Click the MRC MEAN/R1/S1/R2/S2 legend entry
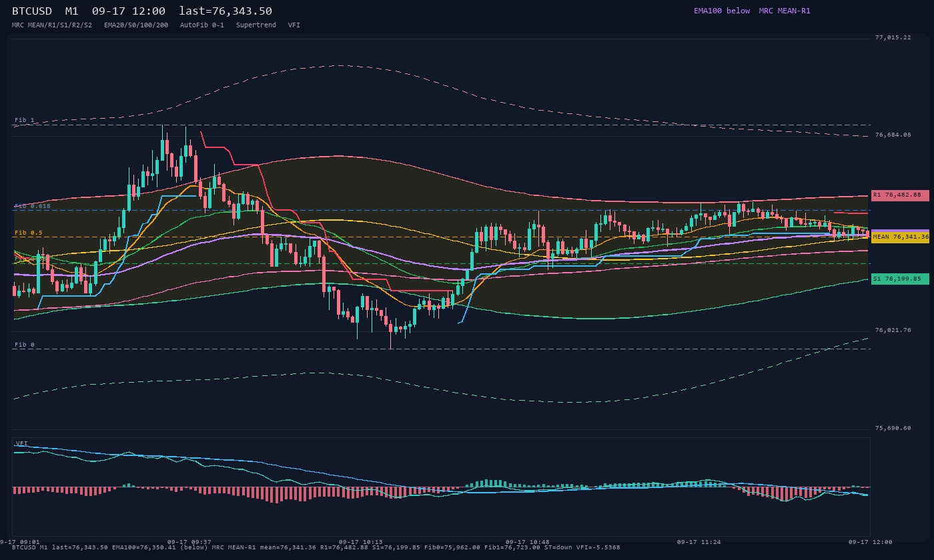Viewport: 934px width, 560px height. tap(52, 25)
